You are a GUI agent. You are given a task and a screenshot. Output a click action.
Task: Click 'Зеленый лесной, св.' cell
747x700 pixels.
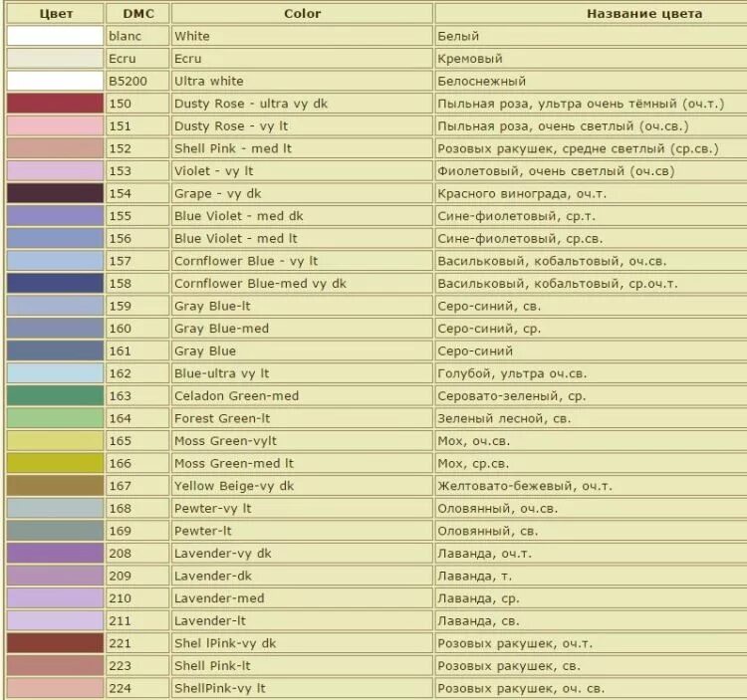click(592, 418)
